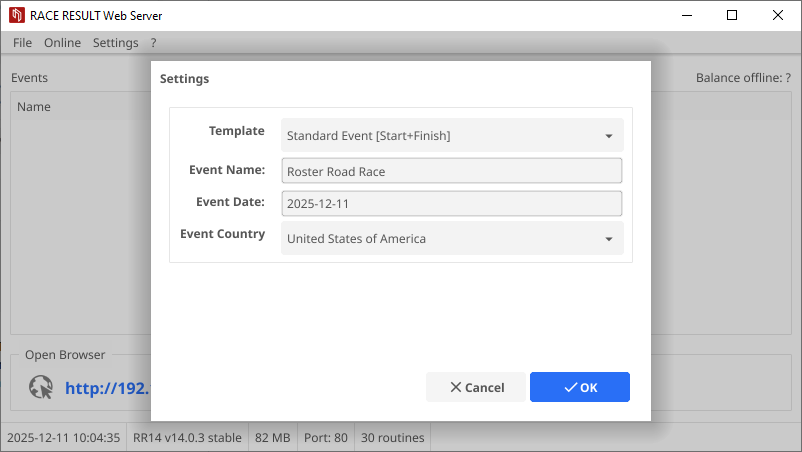Maximize the RACE RESULT Web Server window

(x=732, y=15)
